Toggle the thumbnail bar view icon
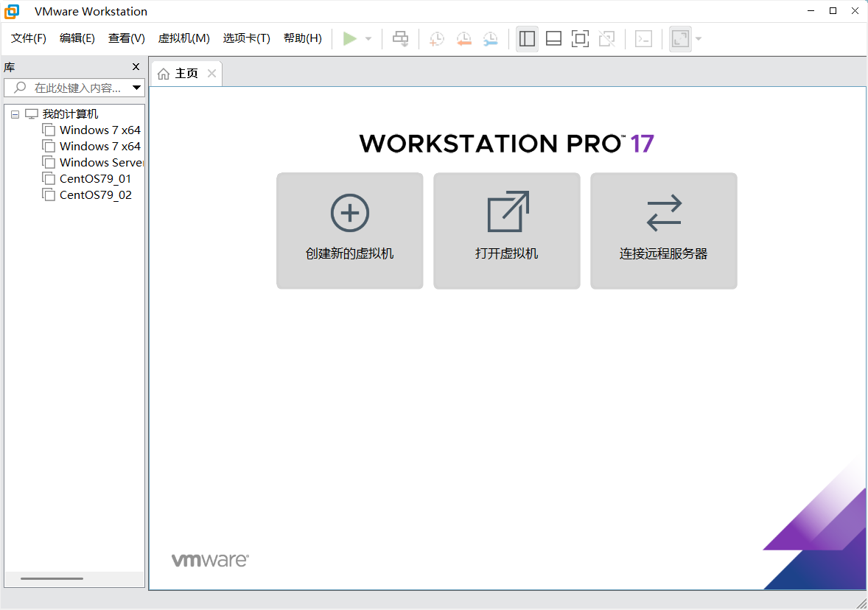 tap(553, 39)
